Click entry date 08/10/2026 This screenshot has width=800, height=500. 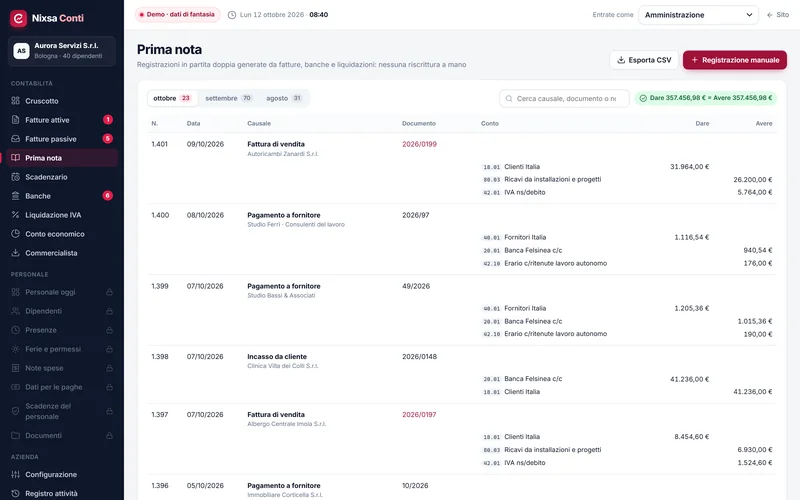pos(205,215)
